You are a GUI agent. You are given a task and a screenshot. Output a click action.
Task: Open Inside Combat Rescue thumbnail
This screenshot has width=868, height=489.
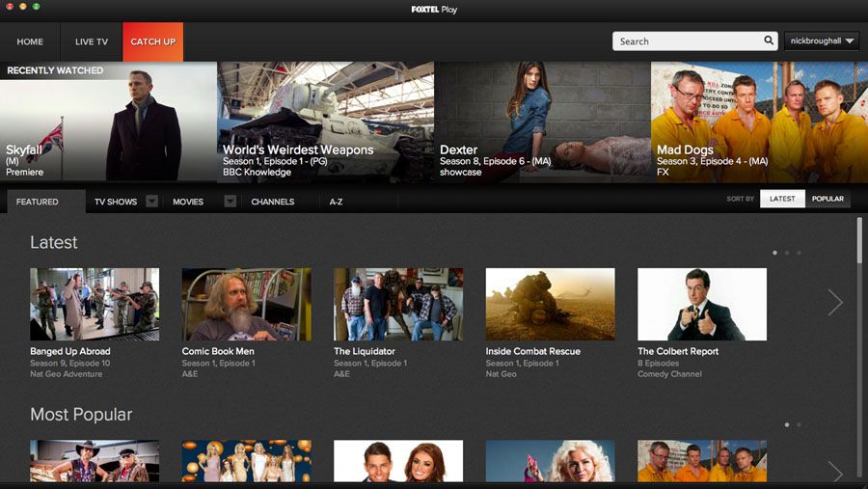click(551, 304)
